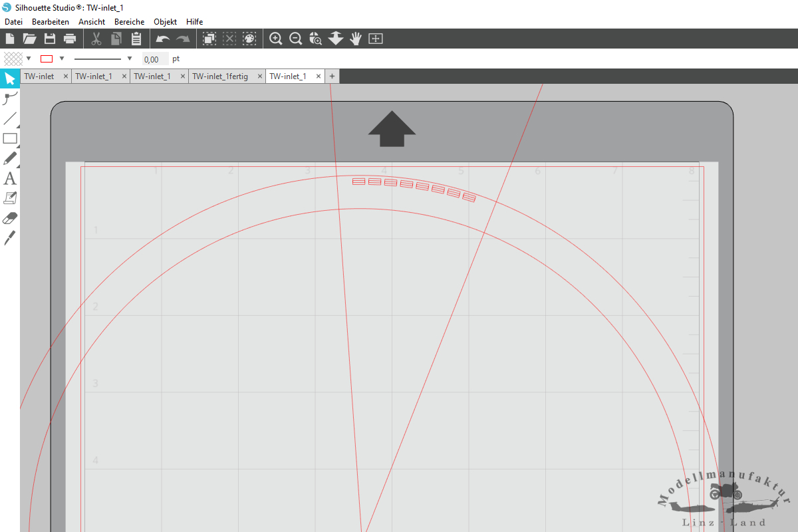This screenshot has height=532, width=798.
Task: Select the freehand Pencil tool
Action: click(x=10, y=158)
